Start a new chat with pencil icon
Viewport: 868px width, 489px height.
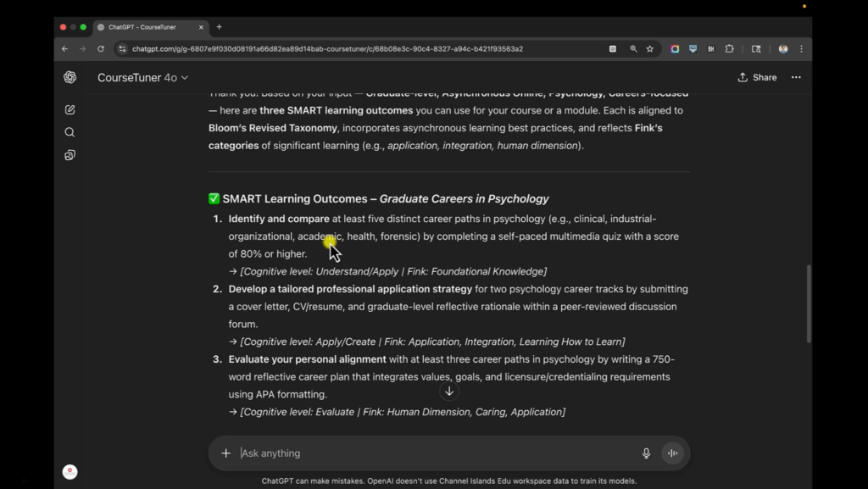[x=70, y=109]
